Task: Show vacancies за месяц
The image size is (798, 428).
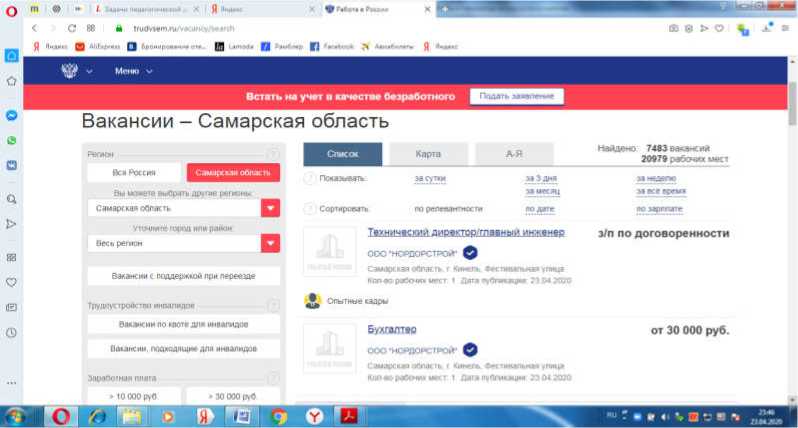Action: (543, 191)
